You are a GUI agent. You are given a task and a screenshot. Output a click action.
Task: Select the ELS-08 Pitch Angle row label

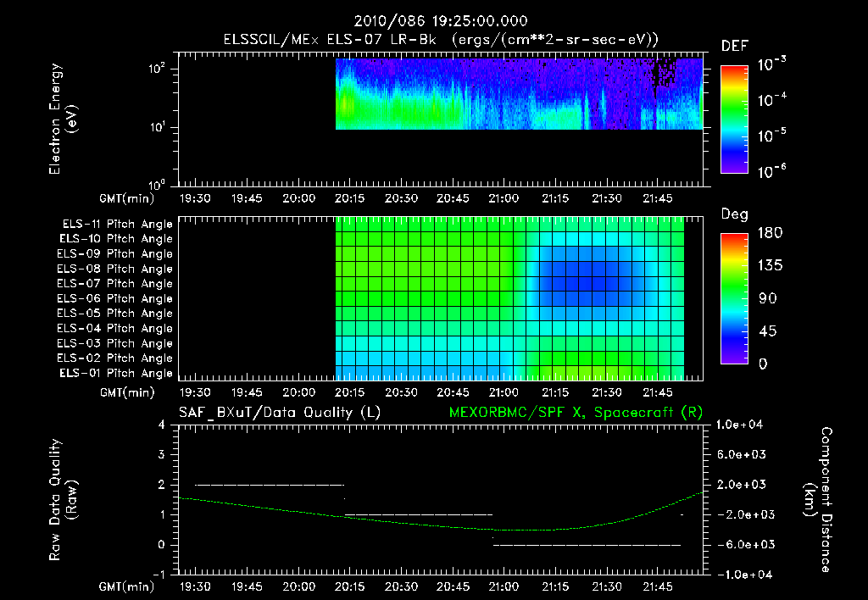pos(114,269)
